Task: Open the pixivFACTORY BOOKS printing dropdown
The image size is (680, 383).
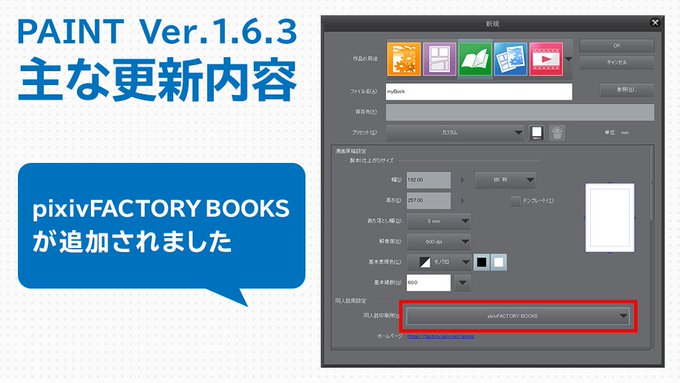Action: [x=518, y=316]
